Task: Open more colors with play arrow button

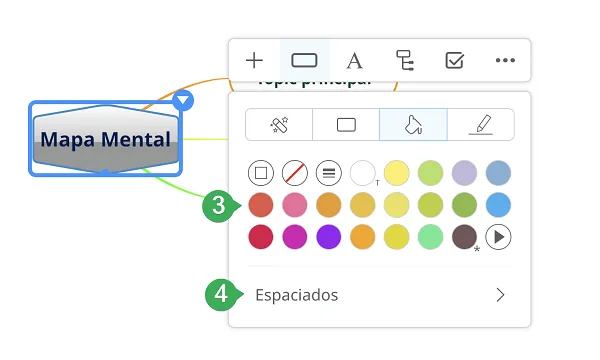Action: 498,237
